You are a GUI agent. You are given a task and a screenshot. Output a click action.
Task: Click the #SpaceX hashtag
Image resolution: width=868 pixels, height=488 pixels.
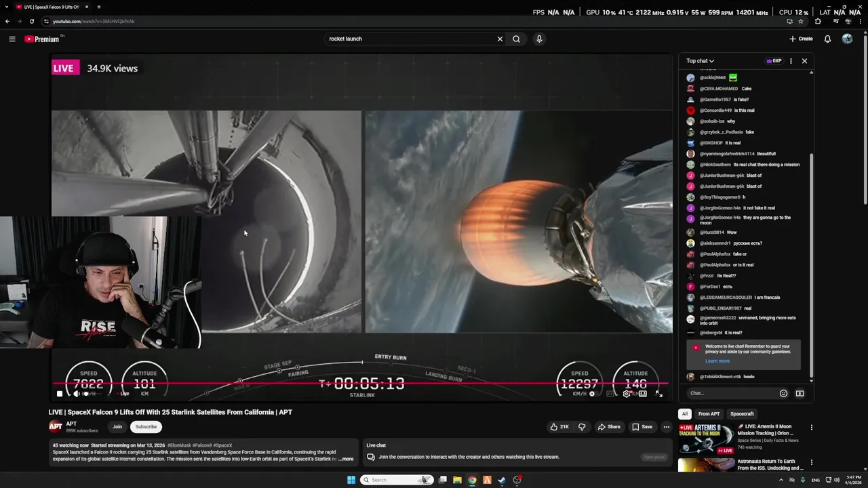pos(222,445)
